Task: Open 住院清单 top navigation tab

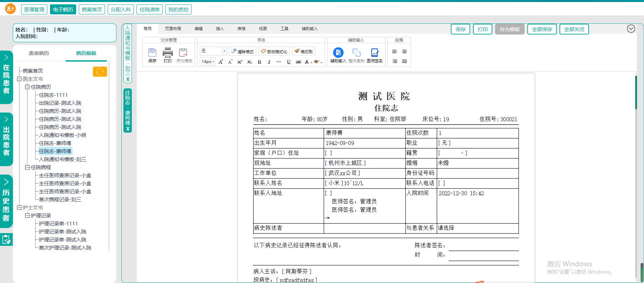Action: point(150,9)
